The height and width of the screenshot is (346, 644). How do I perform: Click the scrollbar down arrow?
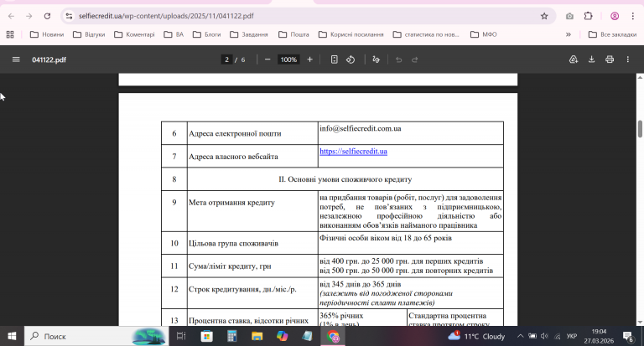640,323
